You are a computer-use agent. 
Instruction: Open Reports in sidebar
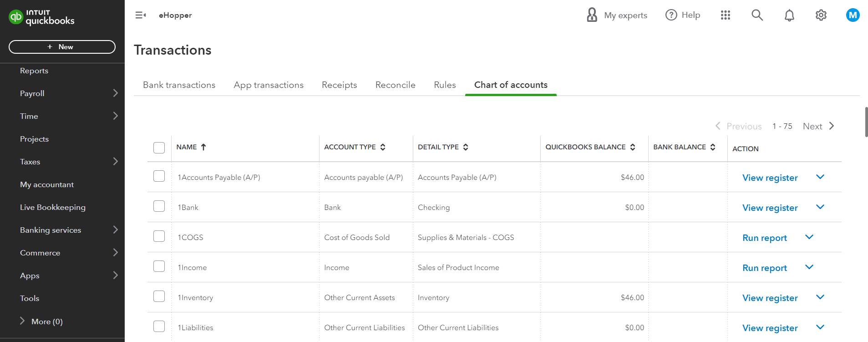(34, 71)
